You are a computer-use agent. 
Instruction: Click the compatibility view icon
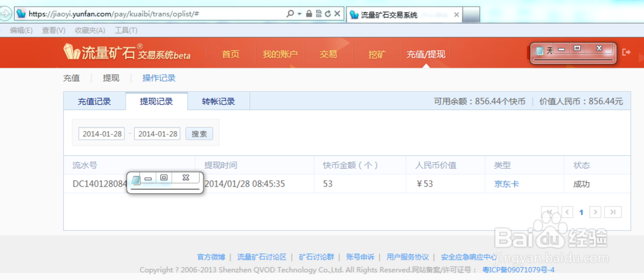tap(319, 14)
